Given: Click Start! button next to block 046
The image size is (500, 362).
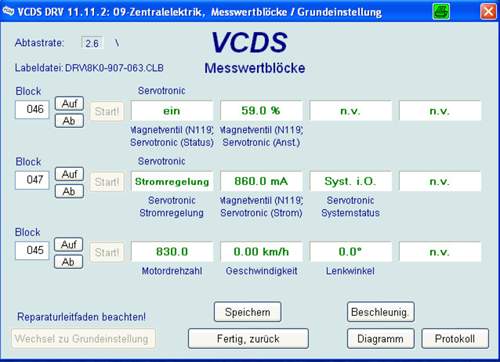Looking at the screenshot, I should pyautogui.click(x=107, y=111).
